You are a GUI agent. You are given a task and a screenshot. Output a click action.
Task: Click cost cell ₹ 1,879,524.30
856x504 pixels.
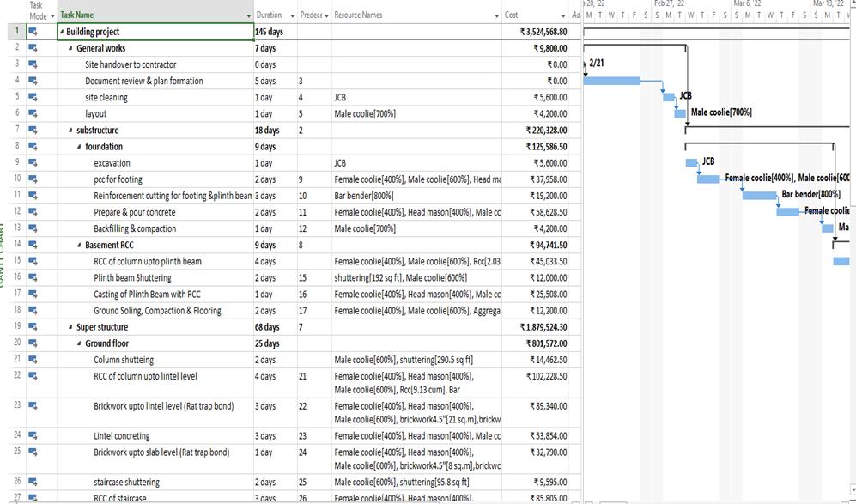tap(535, 326)
